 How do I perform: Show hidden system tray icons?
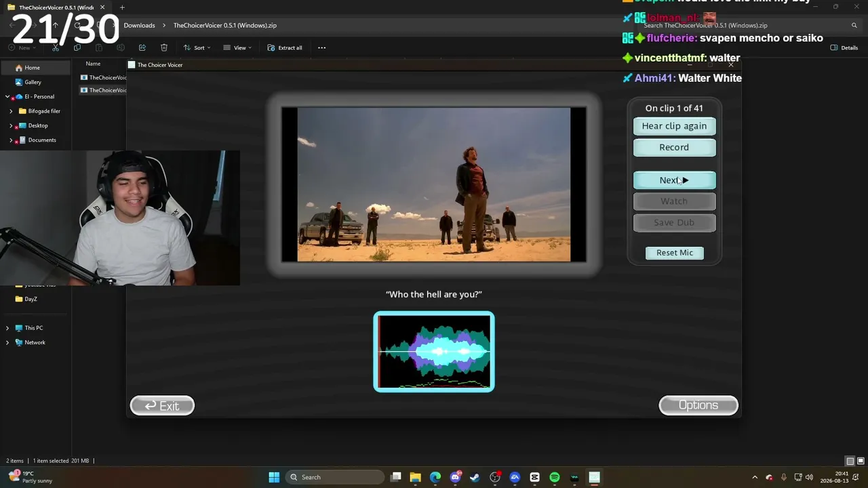point(755,477)
